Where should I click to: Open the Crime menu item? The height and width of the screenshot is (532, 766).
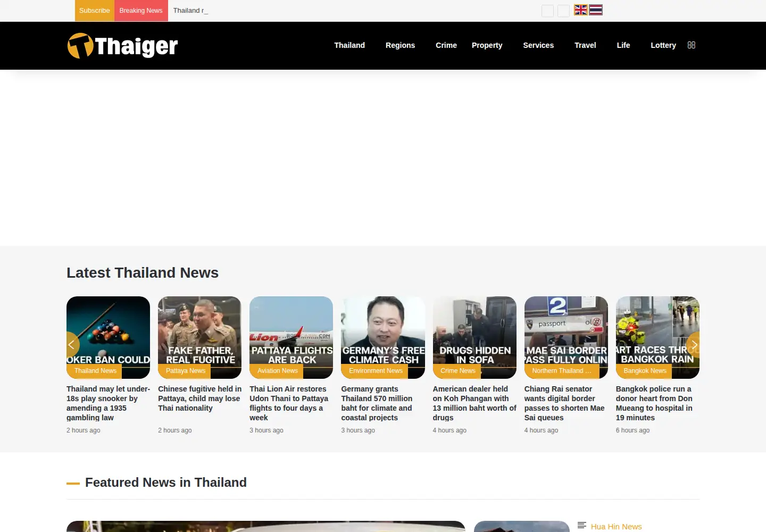pos(446,45)
